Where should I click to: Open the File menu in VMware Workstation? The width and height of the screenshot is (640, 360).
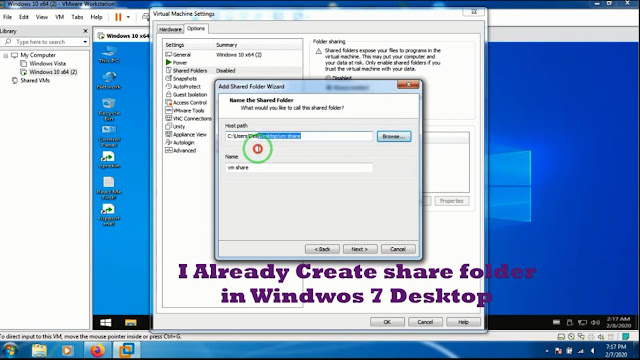(x=7, y=17)
